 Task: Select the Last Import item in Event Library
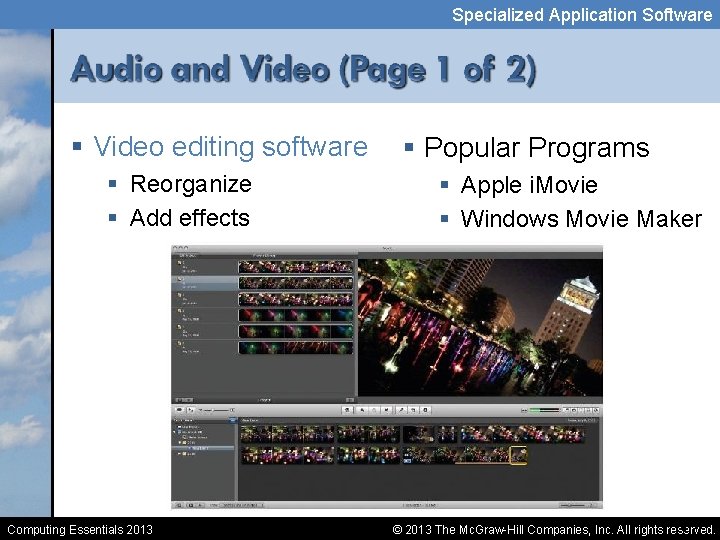[189, 427]
